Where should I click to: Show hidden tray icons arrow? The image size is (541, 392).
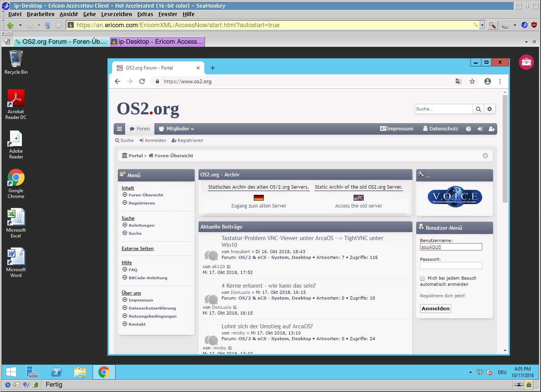(470, 372)
